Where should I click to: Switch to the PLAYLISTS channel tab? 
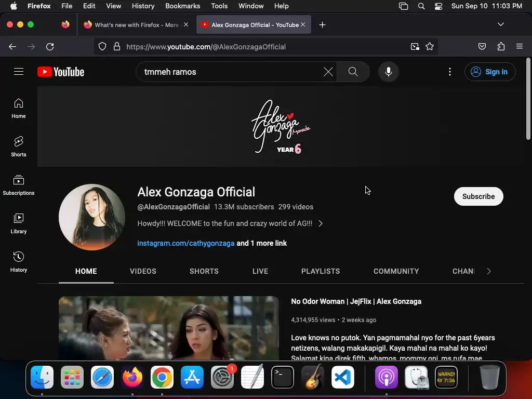[x=321, y=271]
